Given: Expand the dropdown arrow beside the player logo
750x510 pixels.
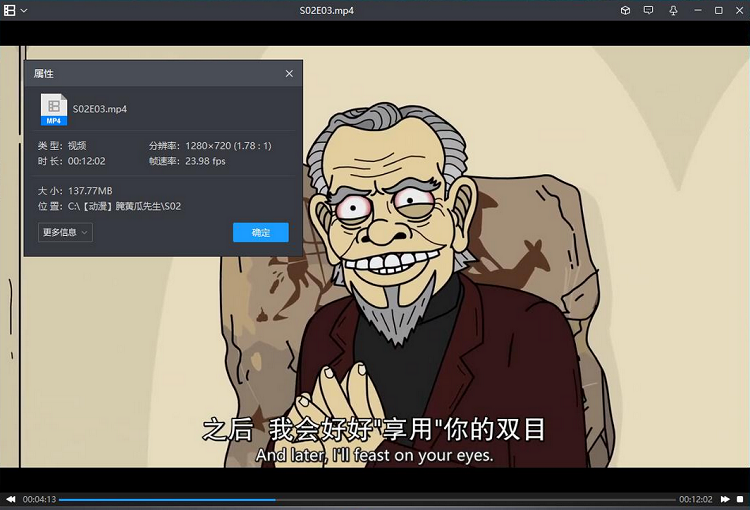Looking at the screenshot, I should 24,10.
